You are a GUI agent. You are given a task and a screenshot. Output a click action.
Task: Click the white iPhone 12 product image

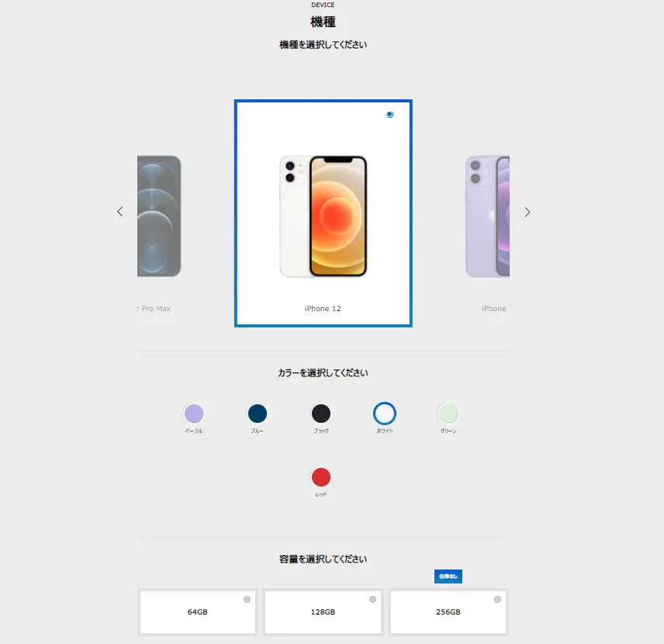[323, 216]
